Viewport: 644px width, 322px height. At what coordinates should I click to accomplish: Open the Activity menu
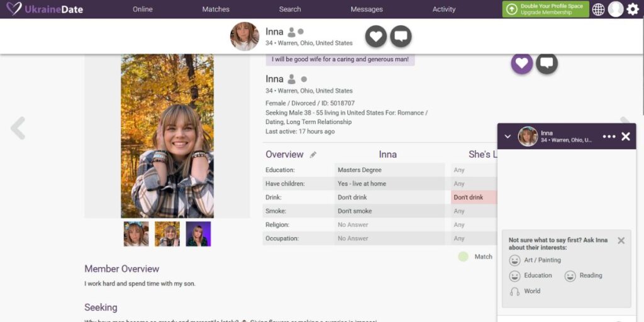444,9
